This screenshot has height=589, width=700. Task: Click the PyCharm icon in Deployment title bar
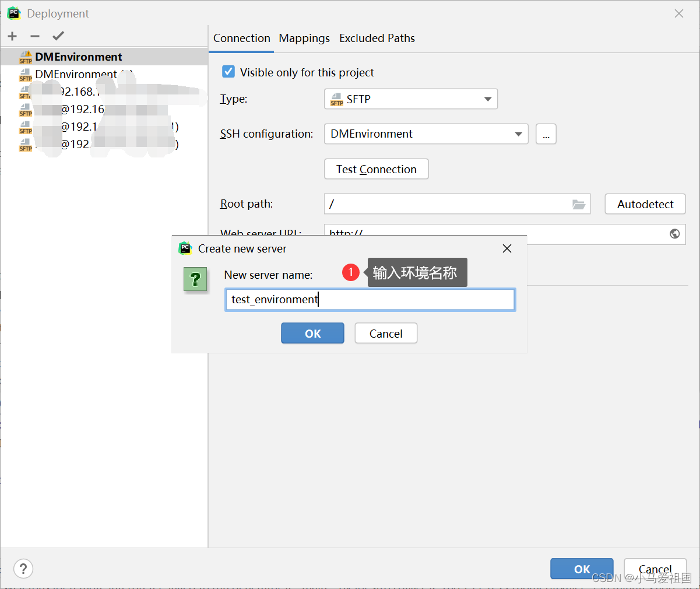(14, 13)
